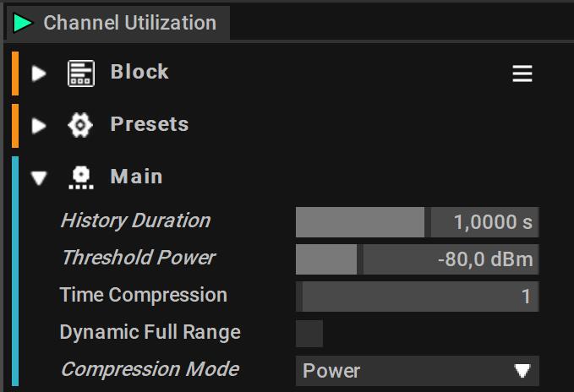Expand the Presets section arrow
The height and width of the screenshot is (392, 574).
point(39,126)
